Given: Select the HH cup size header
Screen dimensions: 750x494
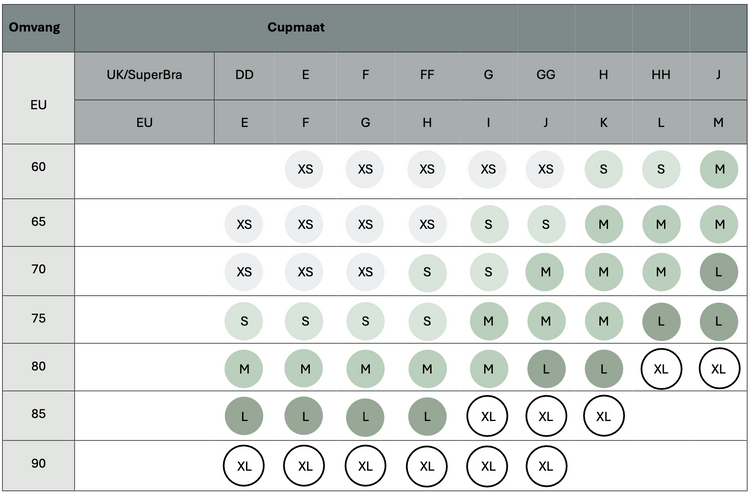Looking at the screenshot, I should (x=660, y=74).
